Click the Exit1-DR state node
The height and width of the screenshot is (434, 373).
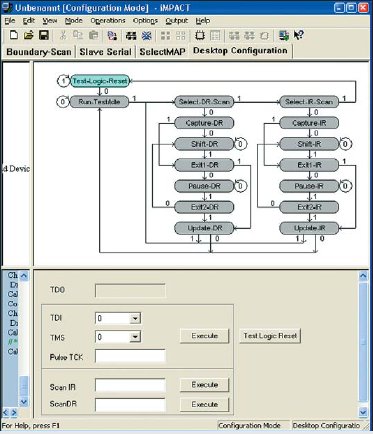[204, 165]
